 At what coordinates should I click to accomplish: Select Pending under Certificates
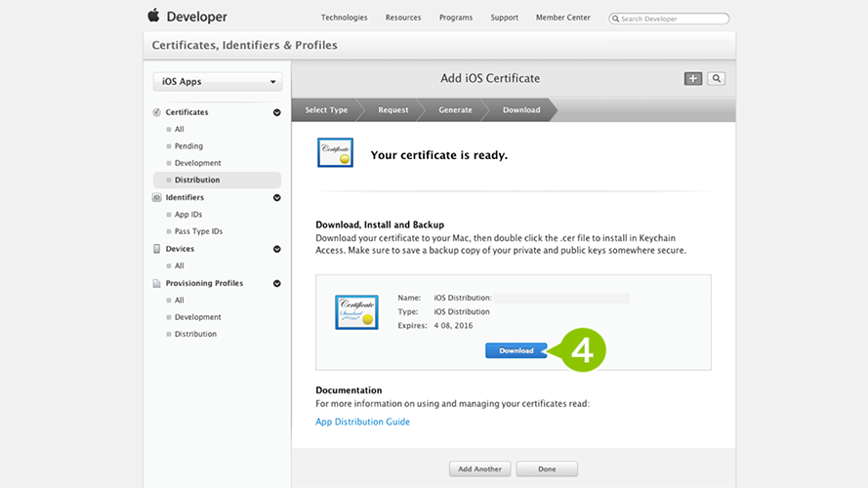coord(188,146)
